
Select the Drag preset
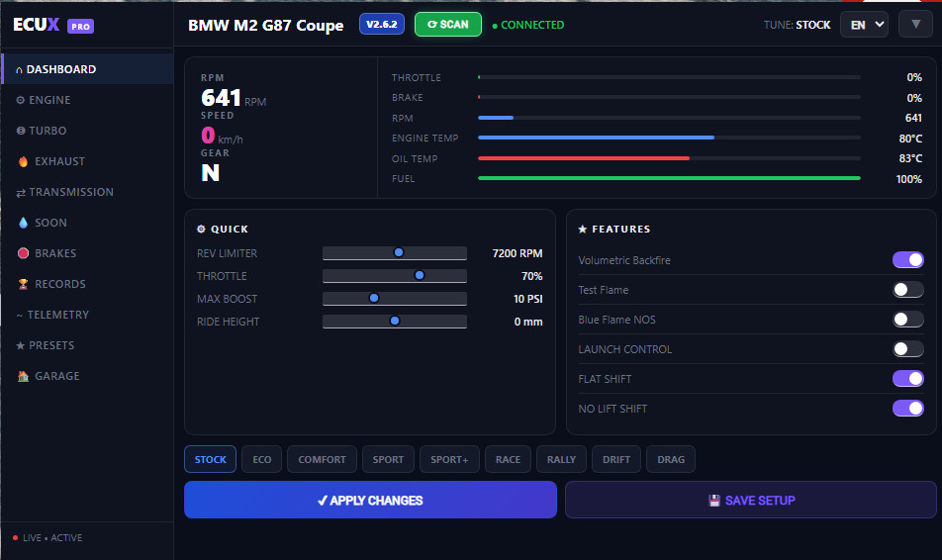[671, 459]
